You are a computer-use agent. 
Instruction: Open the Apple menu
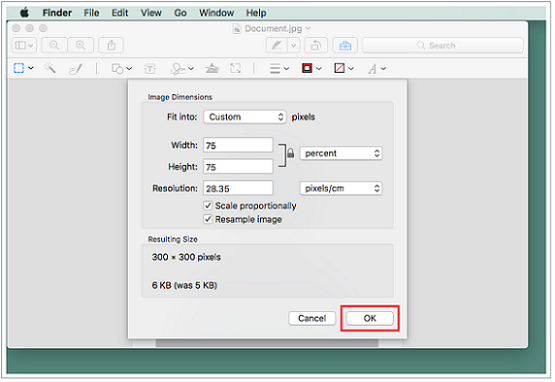click(24, 13)
